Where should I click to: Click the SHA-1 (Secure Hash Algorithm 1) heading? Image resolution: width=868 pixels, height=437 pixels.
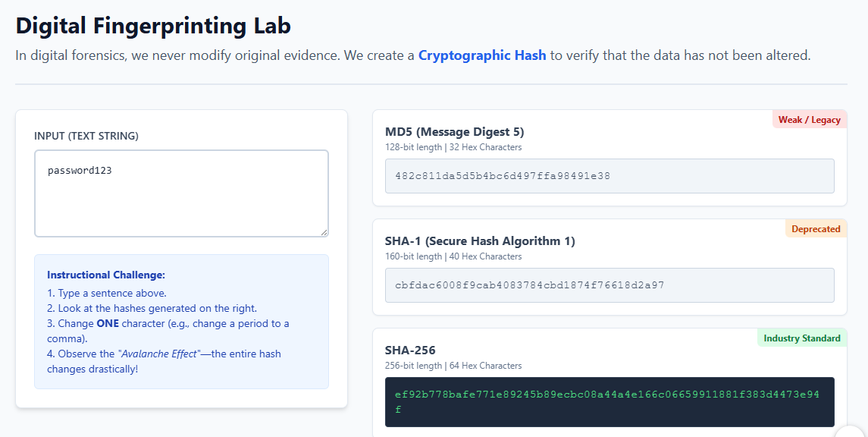click(480, 241)
